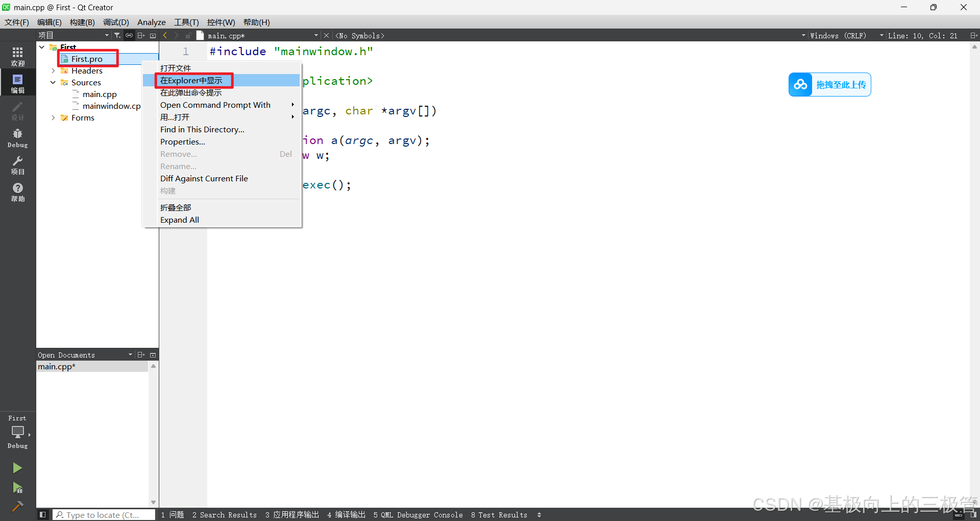Split the editor view at top right
This screenshot has height=521, width=980.
click(973, 35)
